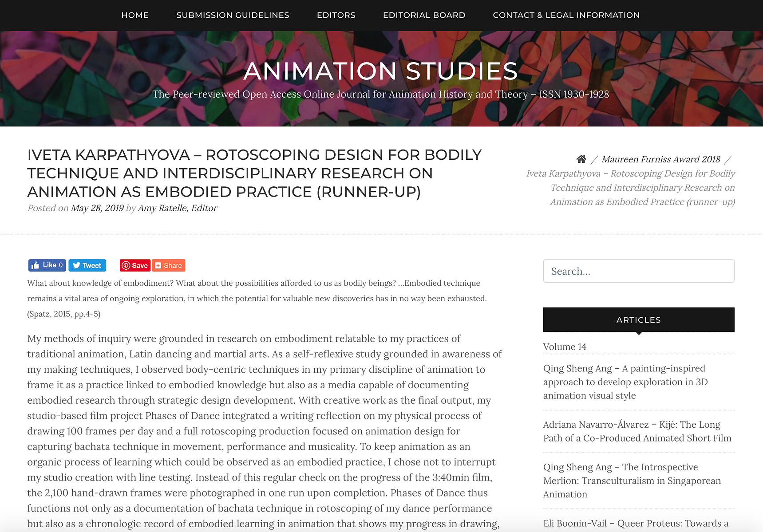
Task: Open Eli Boonin-Vail Queer Proteus article
Action: pyautogui.click(x=636, y=524)
